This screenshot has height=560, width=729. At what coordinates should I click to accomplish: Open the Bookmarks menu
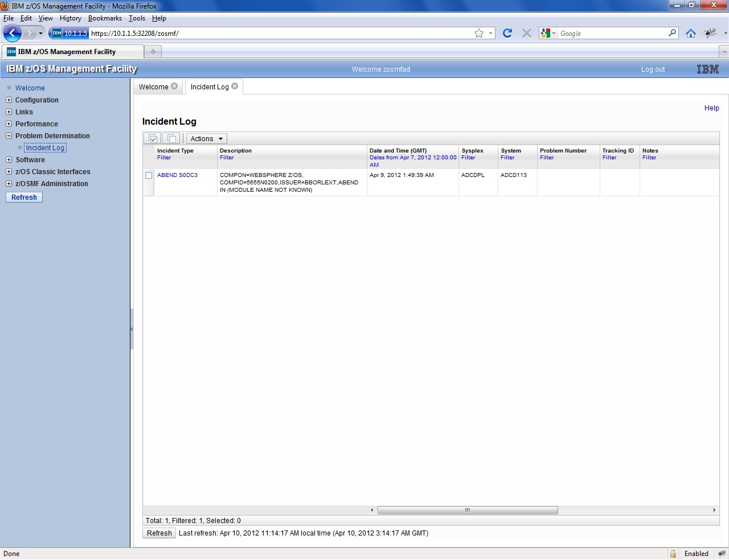[x=105, y=18]
